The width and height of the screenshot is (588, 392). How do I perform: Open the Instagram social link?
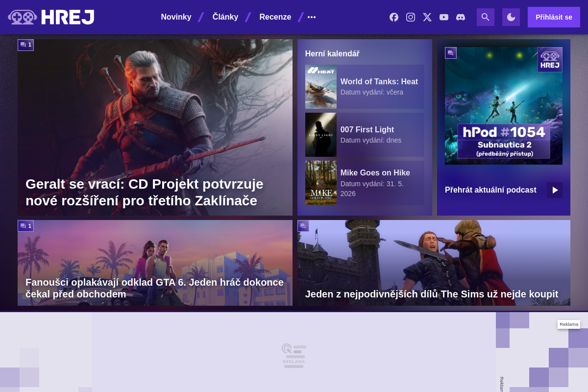[x=411, y=17]
